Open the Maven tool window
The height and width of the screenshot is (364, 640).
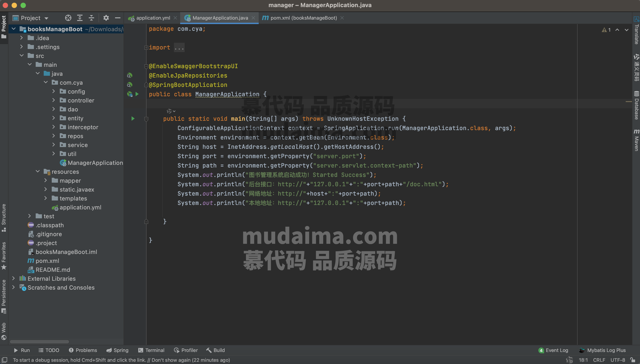point(636,140)
